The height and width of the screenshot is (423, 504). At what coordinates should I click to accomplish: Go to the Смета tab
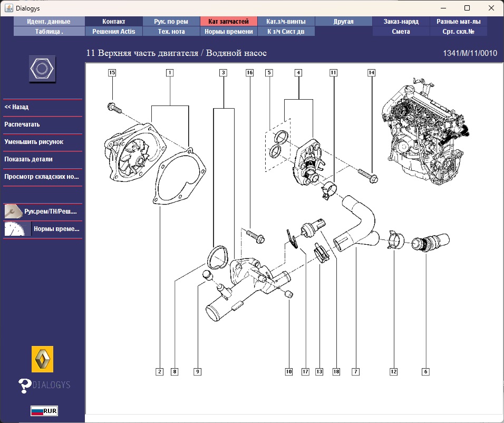coord(401,31)
